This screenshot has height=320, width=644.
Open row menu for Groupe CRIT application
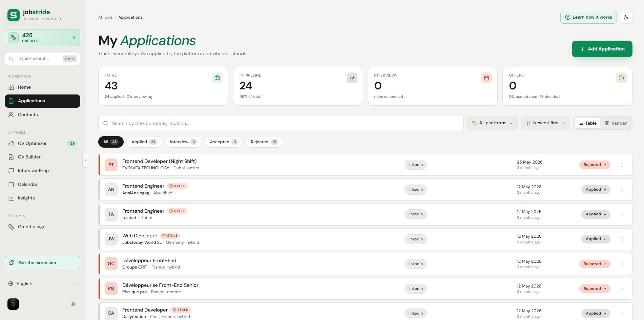tap(622, 264)
